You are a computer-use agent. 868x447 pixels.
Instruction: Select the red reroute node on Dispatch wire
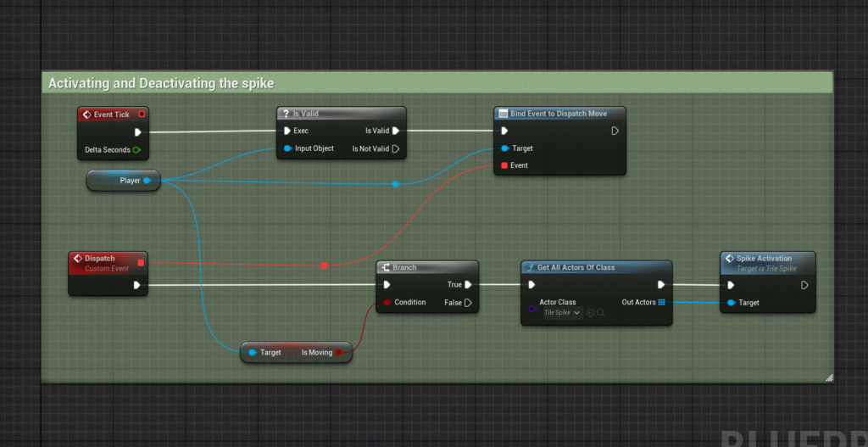tap(325, 265)
